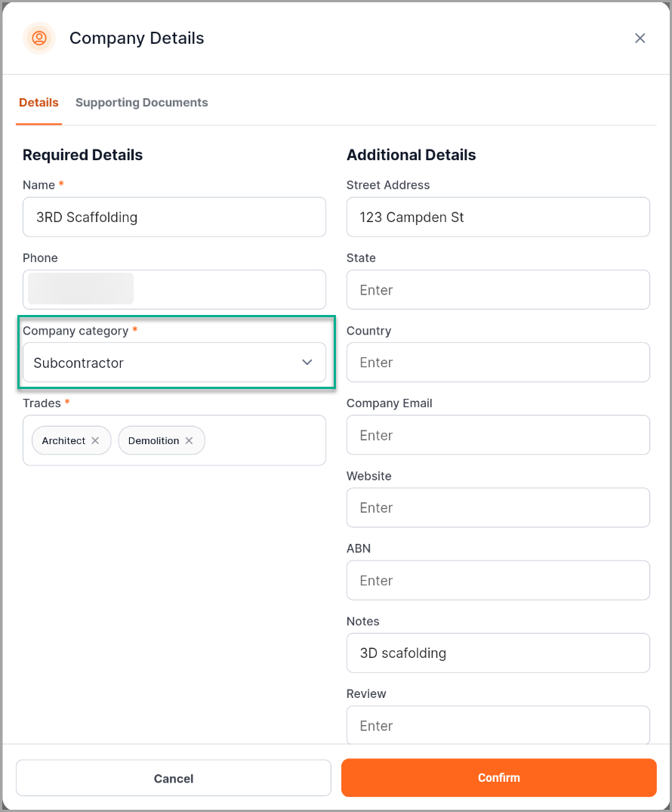The image size is (672, 812).
Task: Remove the Architect trade tag
Action: [x=95, y=440]
